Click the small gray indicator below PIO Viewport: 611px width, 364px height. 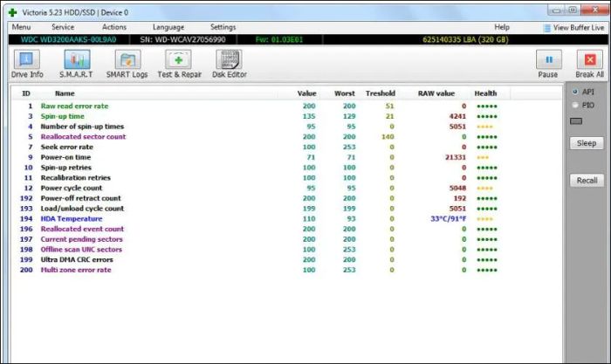click(x=576, y=121)
